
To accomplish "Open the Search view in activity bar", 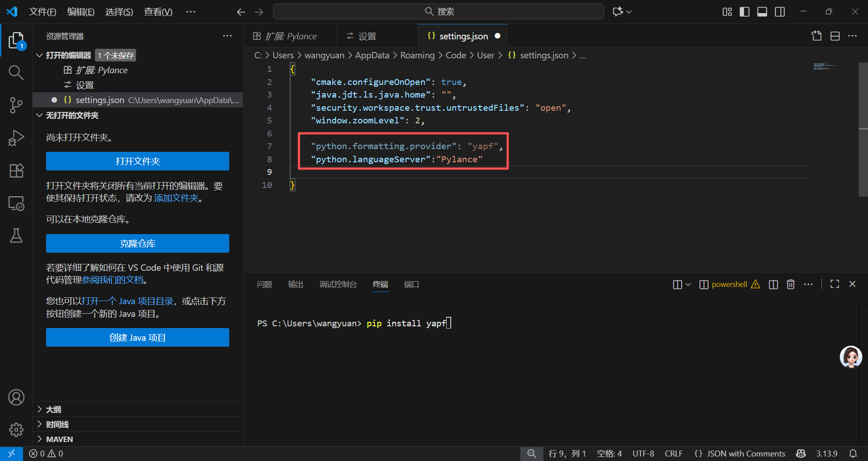I will coord(16,72).
